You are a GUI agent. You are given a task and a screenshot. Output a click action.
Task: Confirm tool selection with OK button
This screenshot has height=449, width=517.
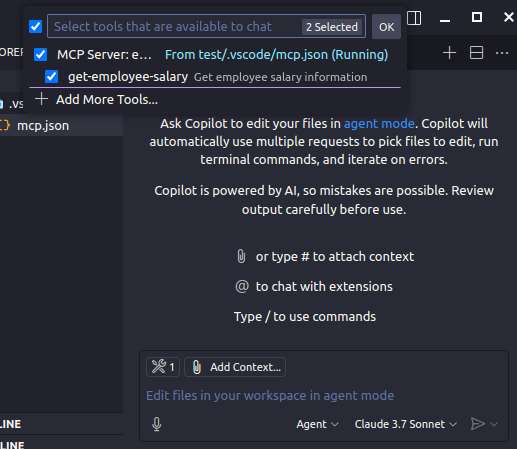pyautogui.click(x=386, y=27)
